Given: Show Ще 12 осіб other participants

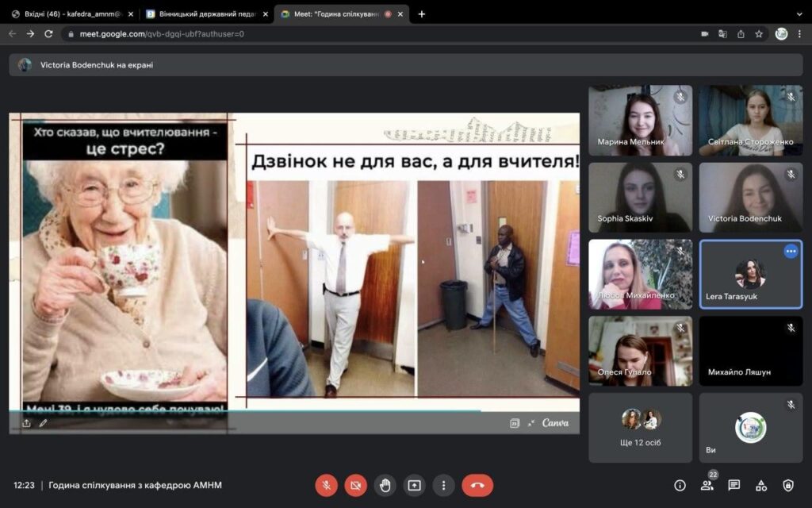Looking at the screenshot, I should [641, 428].
